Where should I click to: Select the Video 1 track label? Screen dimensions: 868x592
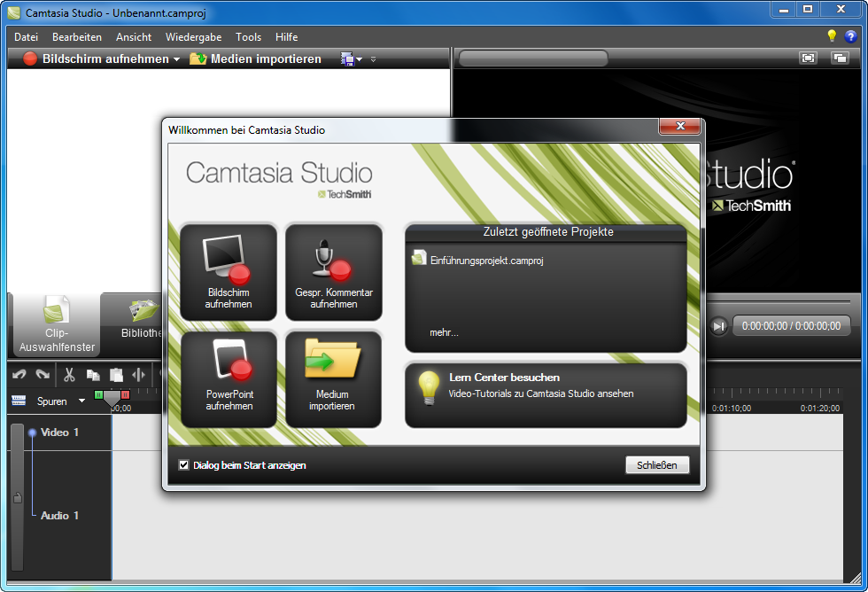tap(60, 432)
